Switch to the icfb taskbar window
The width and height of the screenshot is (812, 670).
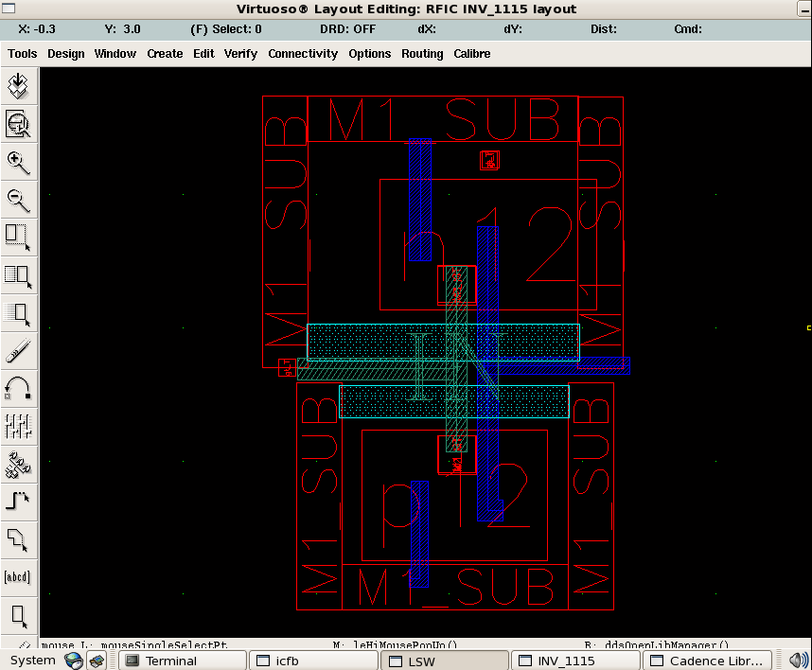click(x=314, y=661)
